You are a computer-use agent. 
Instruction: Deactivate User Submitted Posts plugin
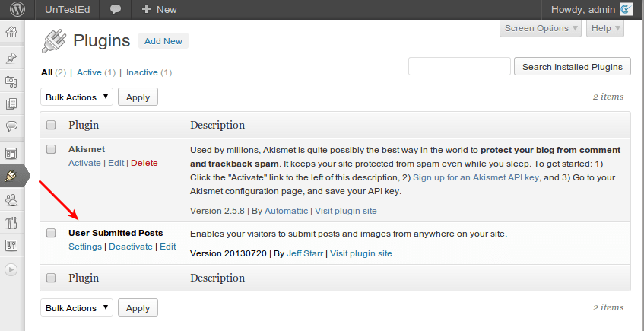click(131, 247)
